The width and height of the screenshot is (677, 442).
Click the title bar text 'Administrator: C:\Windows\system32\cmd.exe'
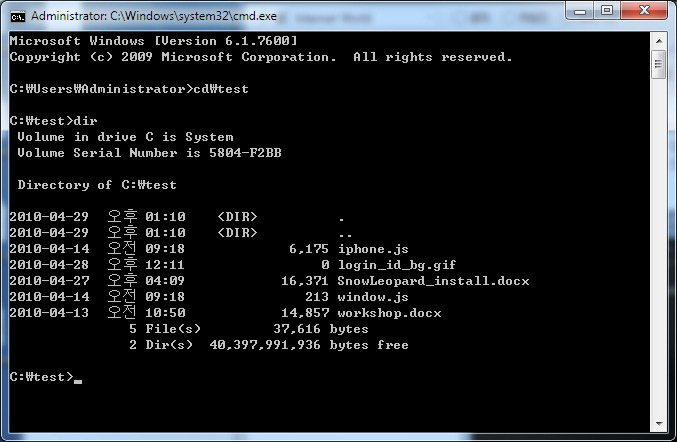pyautogui.click(x=154, y=16)
